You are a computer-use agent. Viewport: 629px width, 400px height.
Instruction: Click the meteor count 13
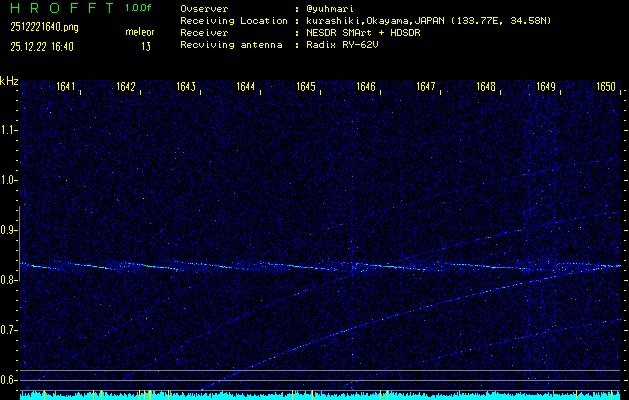coord(146,46)
